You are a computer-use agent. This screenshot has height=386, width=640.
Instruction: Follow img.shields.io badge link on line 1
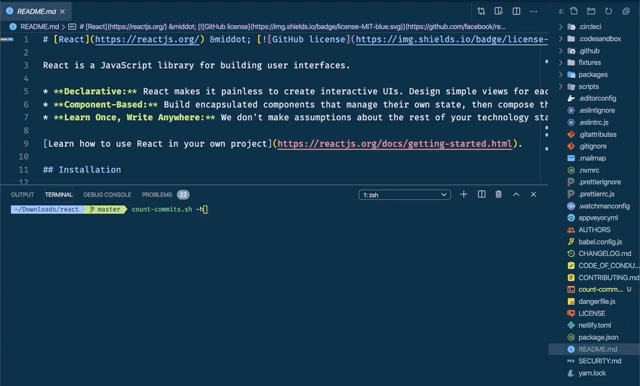(451, 40)
